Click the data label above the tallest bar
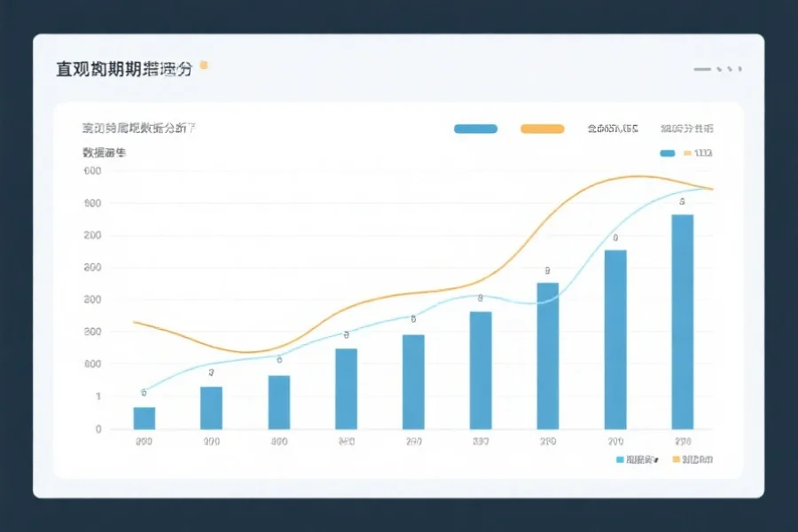This screenshot has height=532, width=798. click(683, 202)
